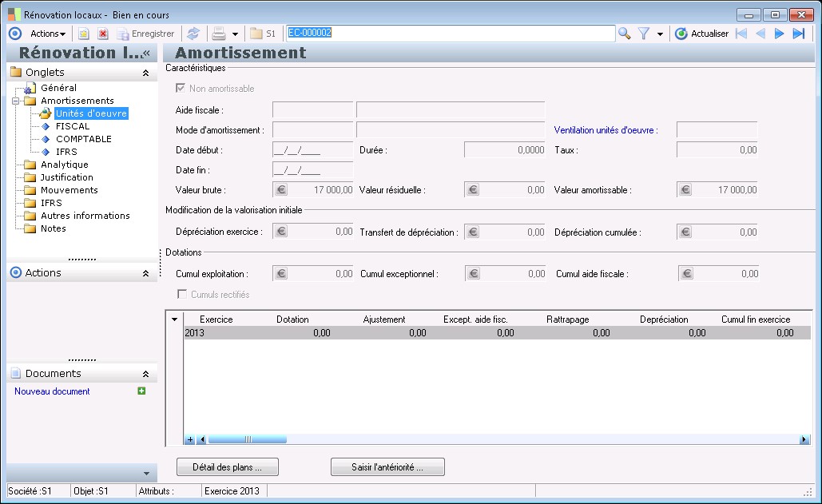Image resolution: width=822 pixels, height=504 pixels.
Task: Click euro icon next to Cumul aide fiscale
Action: (x=687, y=273)
